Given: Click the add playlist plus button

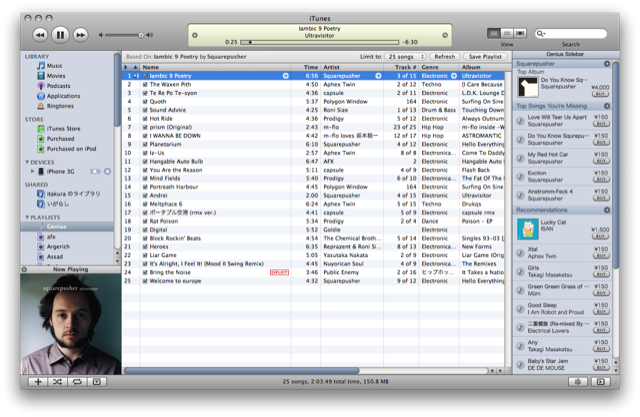Looking at the screenshot, I should coord(37,381).
